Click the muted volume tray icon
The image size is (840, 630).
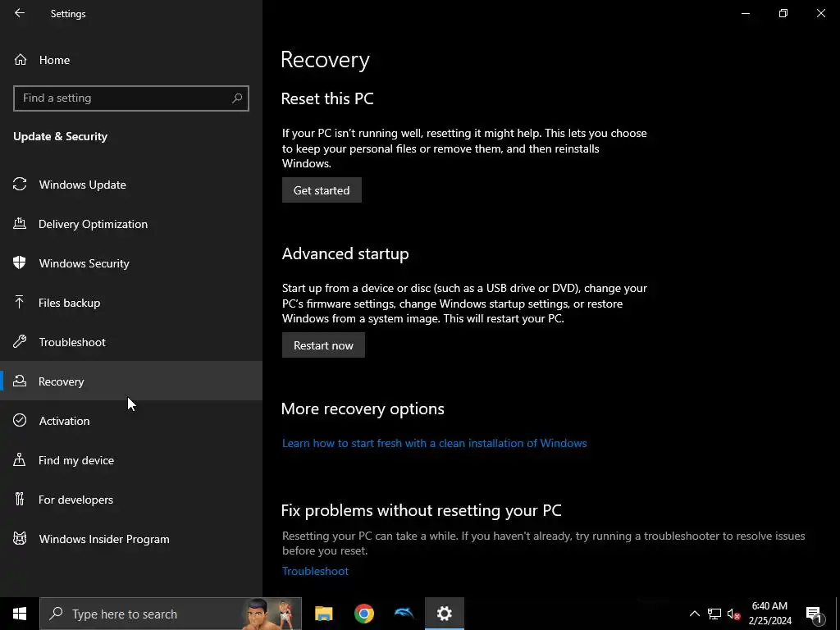click(733, 614)
